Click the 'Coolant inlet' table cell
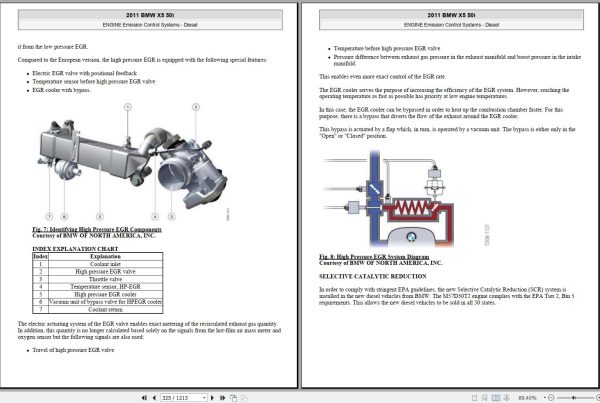The image size is (600, 403). click(105, 264)
